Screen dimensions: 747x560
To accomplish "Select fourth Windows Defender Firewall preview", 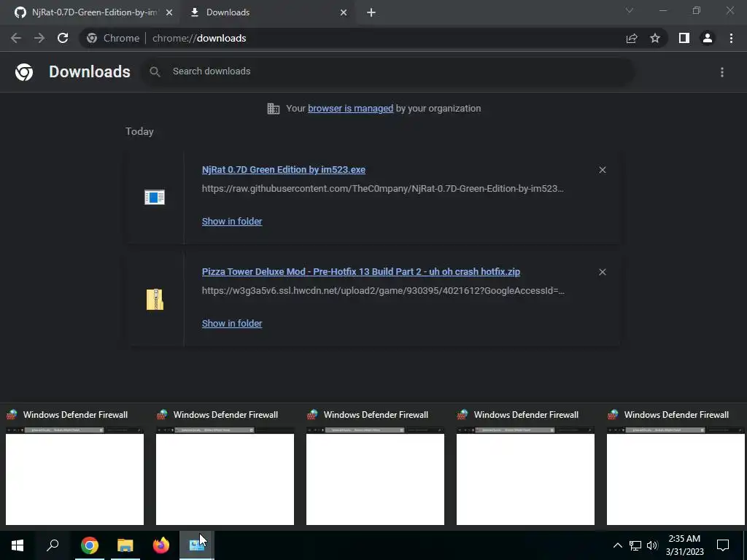I will [x=525, y=467].
